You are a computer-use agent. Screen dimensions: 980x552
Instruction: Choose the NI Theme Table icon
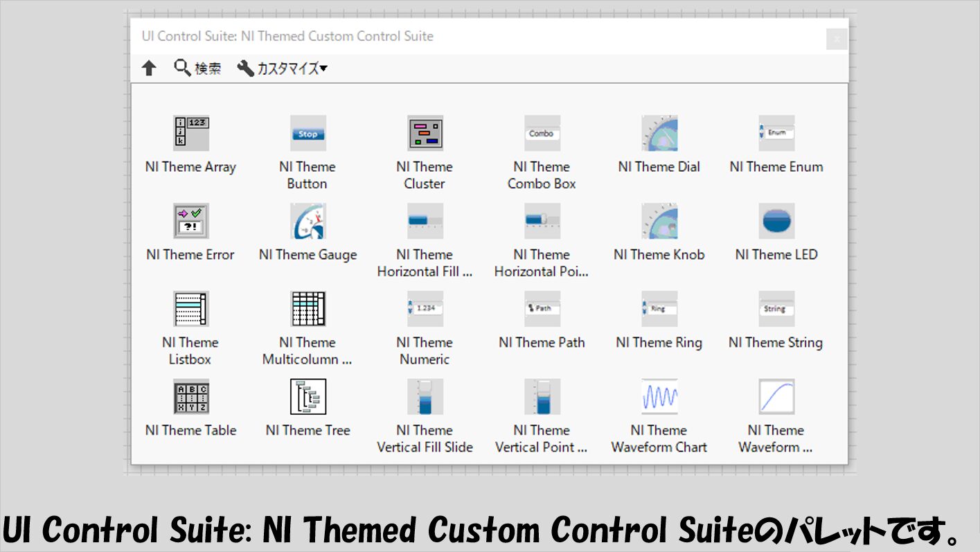(190, 397)
